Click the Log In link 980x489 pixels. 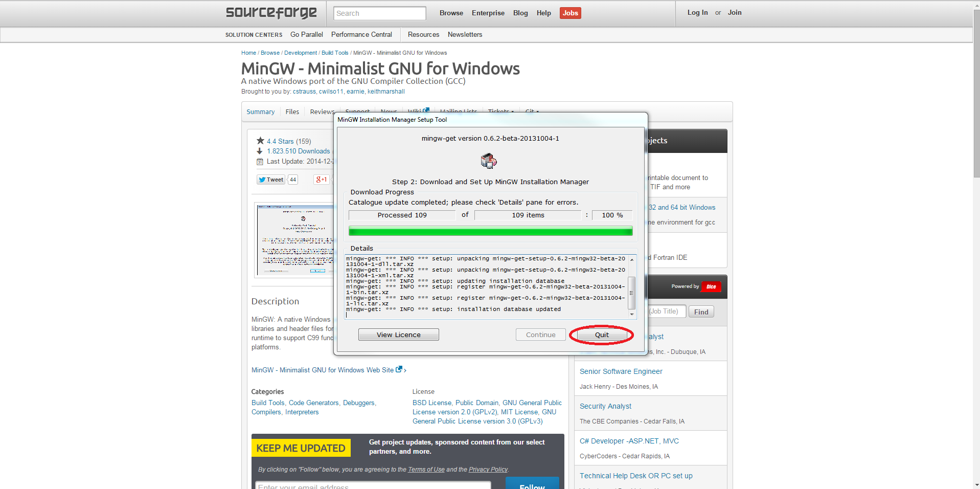tap(697, 12)
